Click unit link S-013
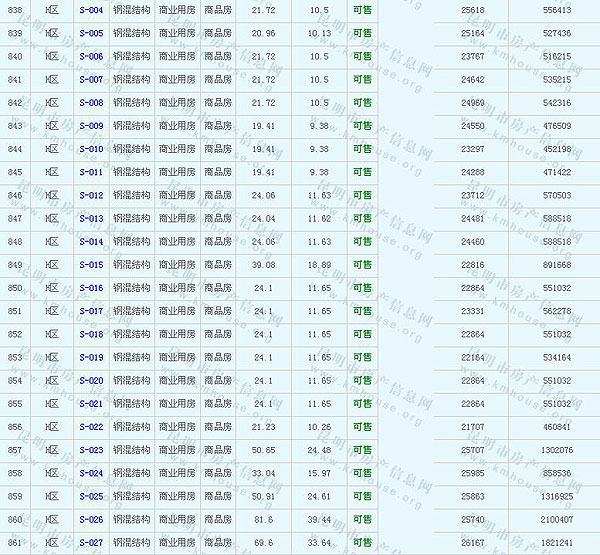 (x=91, y=219)
